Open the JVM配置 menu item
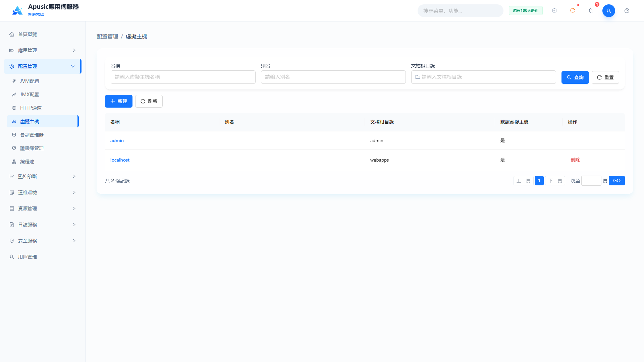This screenshot has height=362, width=644. coord(43,81)
